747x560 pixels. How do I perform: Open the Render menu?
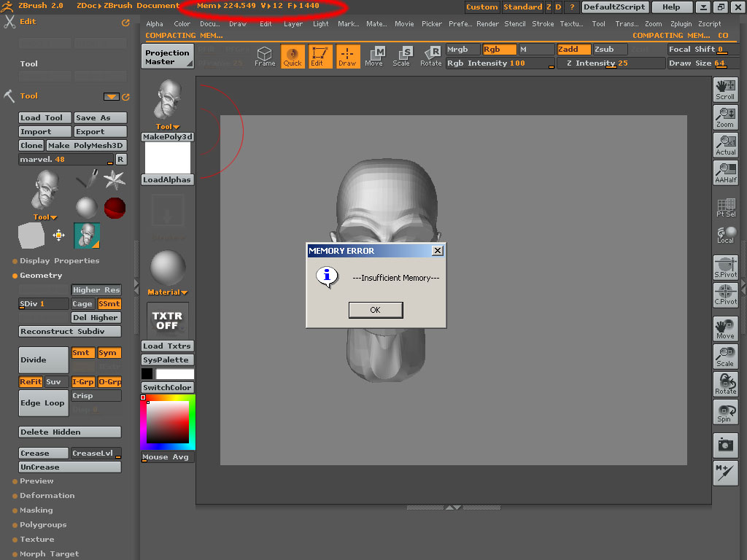coord(487,24)
